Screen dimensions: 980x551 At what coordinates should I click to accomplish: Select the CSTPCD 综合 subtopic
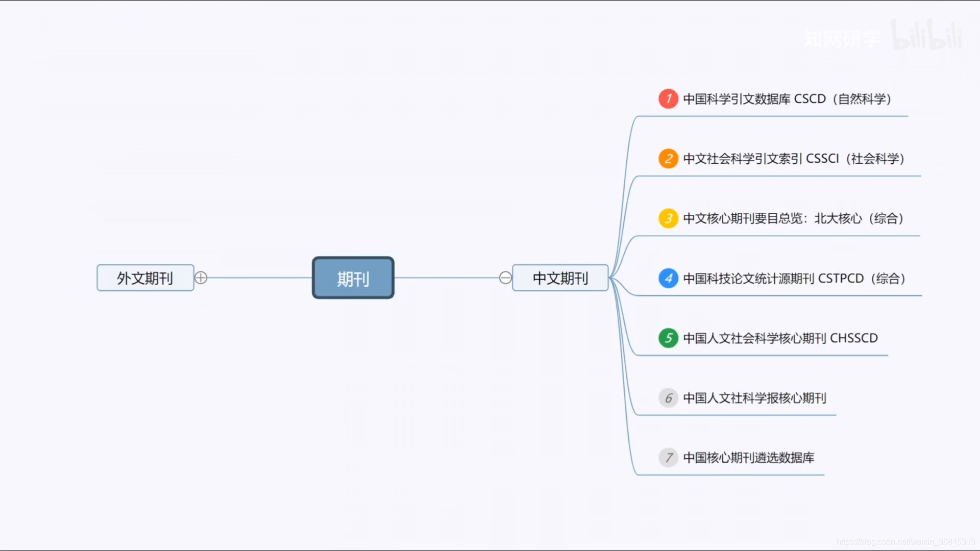[x=794, y=279]
